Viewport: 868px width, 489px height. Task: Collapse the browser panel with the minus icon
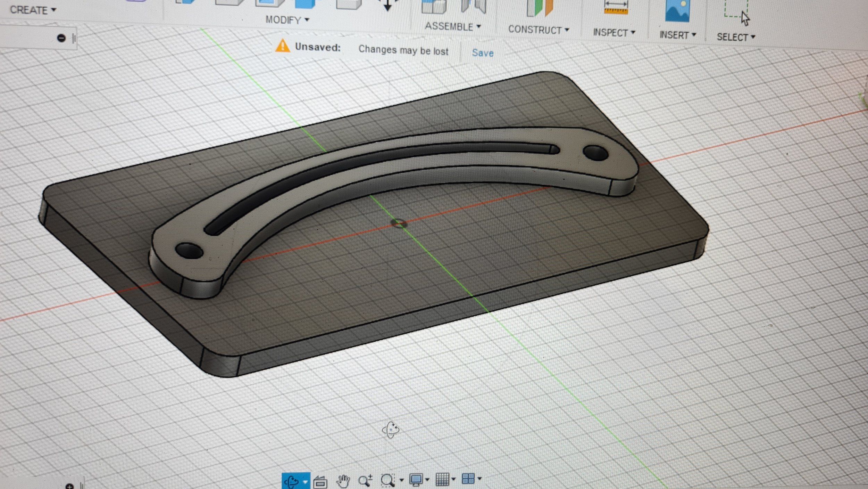pyautogui.click(x=61, y=38)
